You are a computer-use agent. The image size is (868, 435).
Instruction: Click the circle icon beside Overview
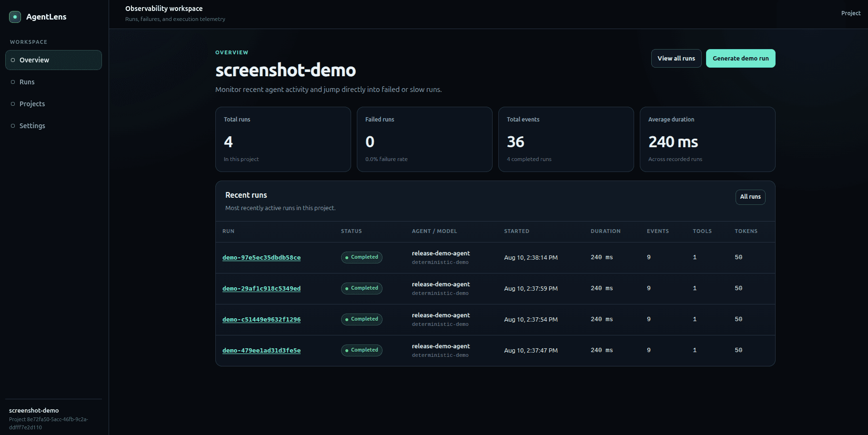(13, 60)
